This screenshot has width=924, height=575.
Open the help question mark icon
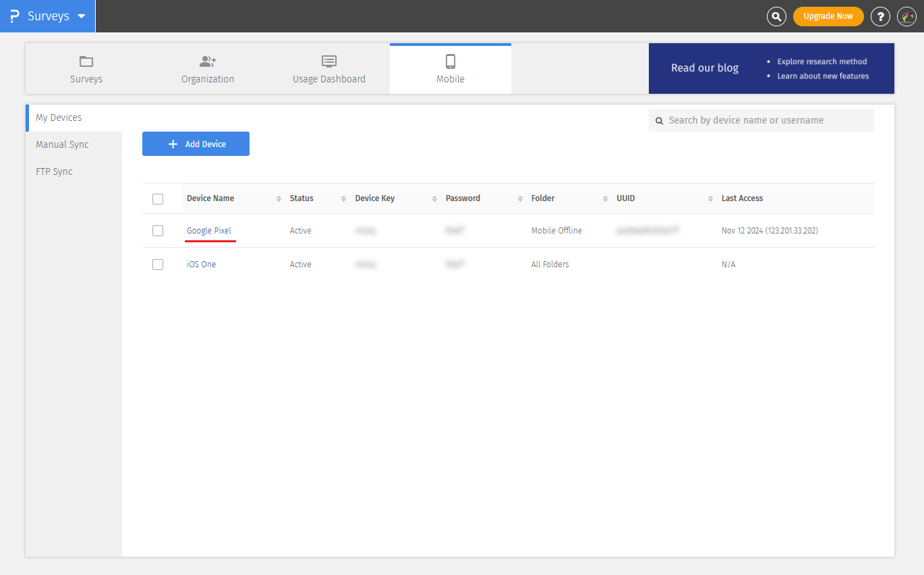pyautogui.click(x=880, y=16)
